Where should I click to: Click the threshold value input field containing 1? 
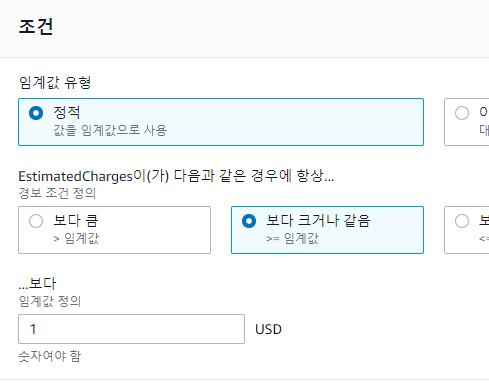(x=131, y=329)
